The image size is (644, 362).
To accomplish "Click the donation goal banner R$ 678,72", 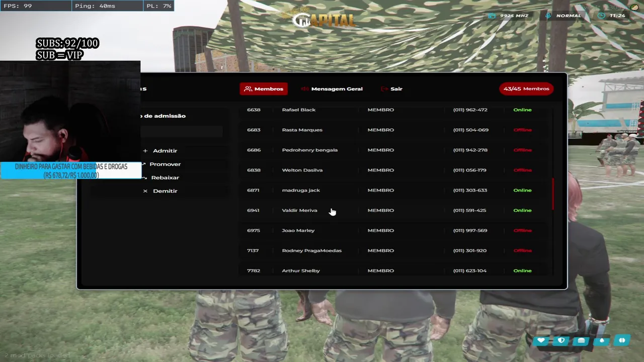I will [x=71, y=171].
